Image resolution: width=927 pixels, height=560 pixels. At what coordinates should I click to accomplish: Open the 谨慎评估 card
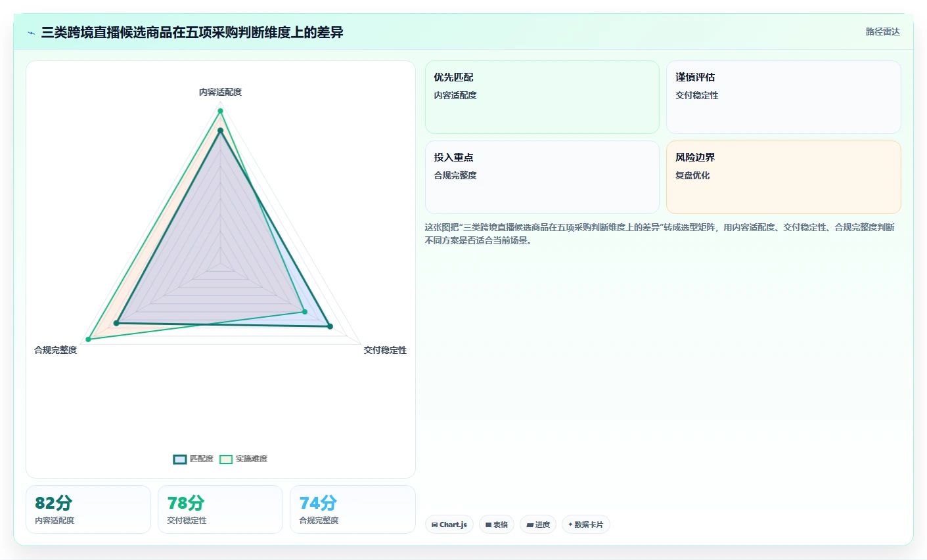click(783, 97)
